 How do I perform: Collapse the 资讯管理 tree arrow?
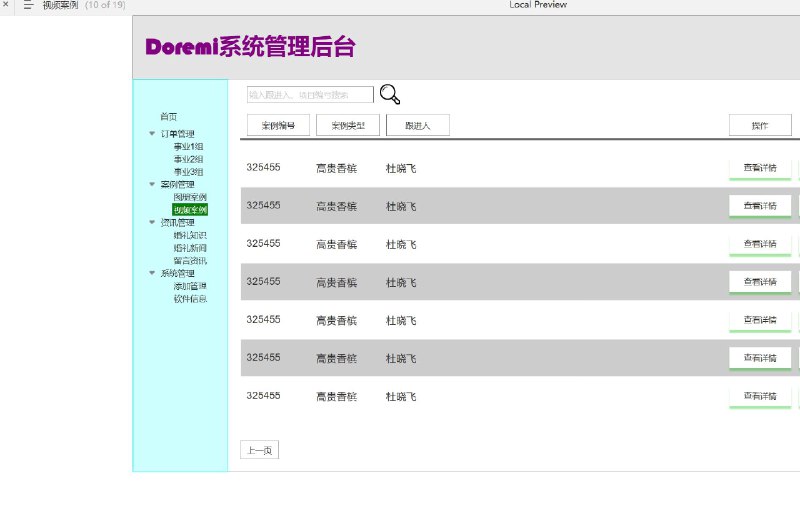pyautogui.click(x=152, y=222)
